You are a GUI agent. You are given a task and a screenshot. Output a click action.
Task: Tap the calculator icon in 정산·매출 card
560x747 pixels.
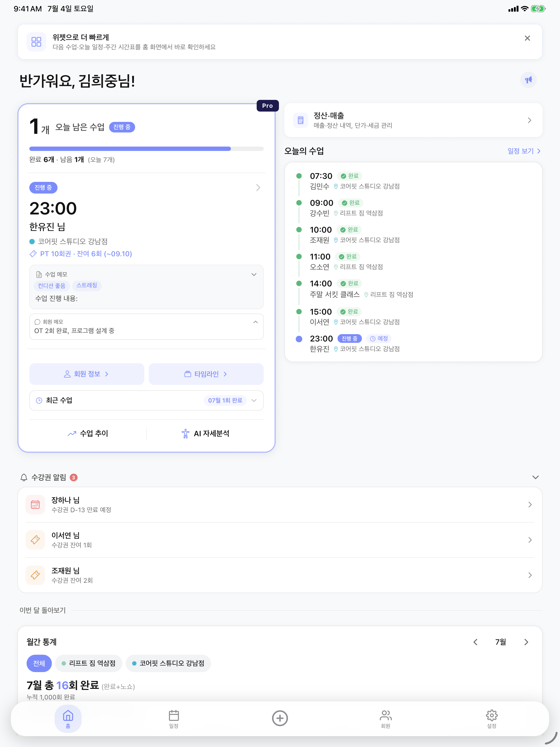pyautogui.click(x=300, y=120)
